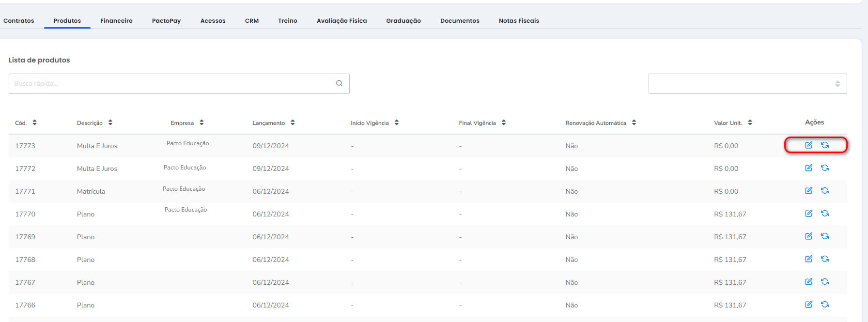This screenshot has width=868, height=322.
Task: Click the refresh icon for product 17766
Action: (825, 305)
